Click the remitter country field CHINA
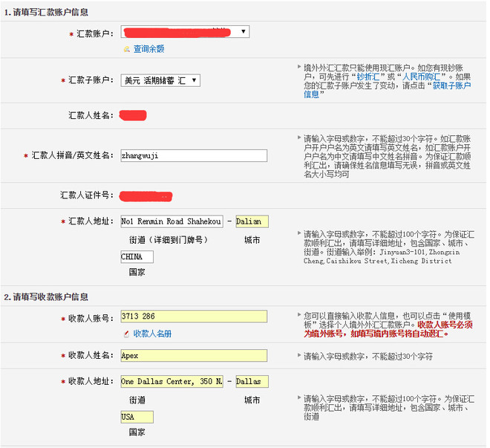490x448 pixels. [x=137, y=256]
